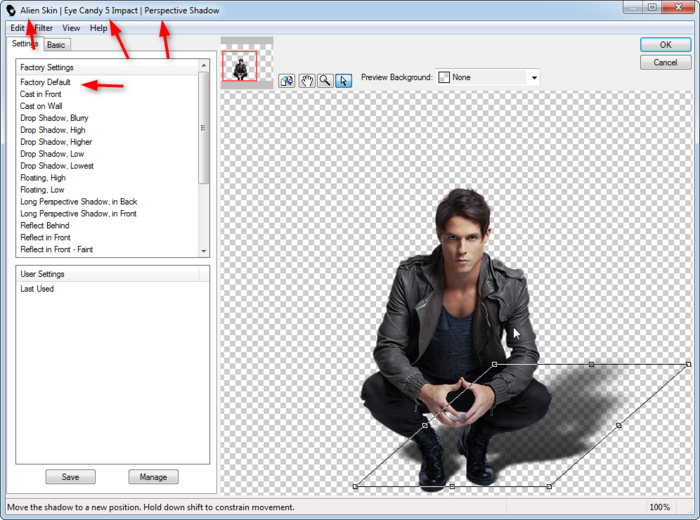Select the Hand pan tool
The image size is (700, 520).
[307, 81]
